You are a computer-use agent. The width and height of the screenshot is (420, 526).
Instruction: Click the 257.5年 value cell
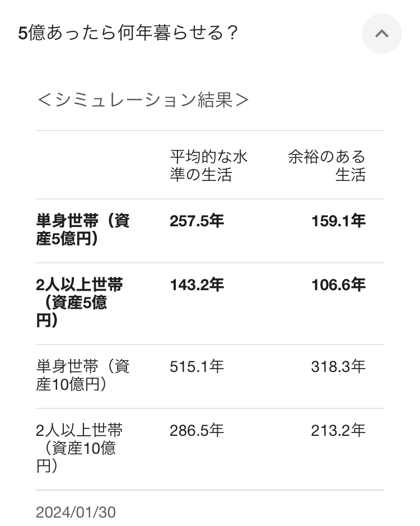click(197, 221)
